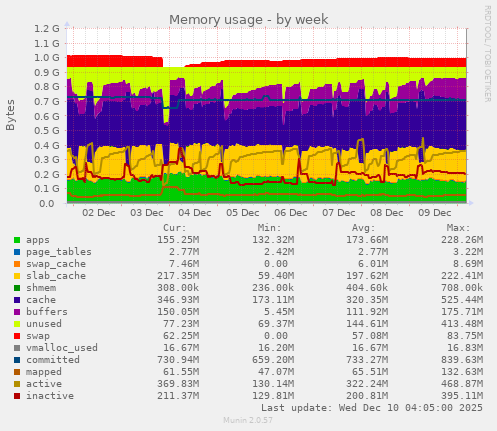Click the dark red inactive legend swatch

[17, 396]
